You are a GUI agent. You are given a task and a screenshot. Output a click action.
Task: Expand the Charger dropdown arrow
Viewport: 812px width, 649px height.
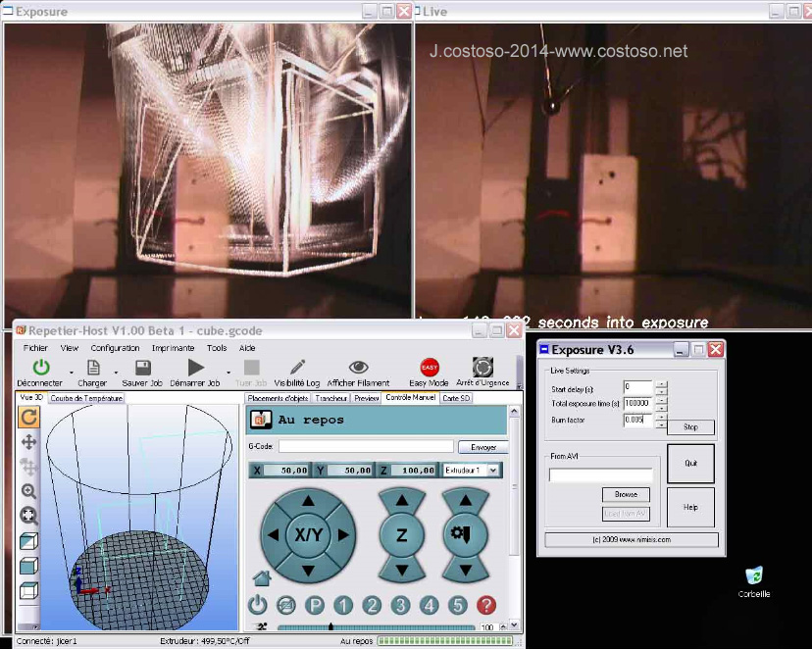pyautogui.click(x=116, y=371)
